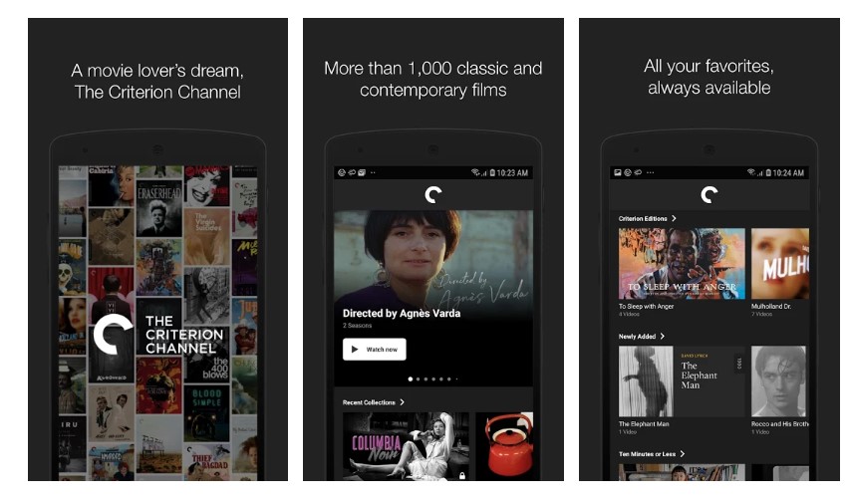Open the Mulholland Dr. thumbnail

click(x=780, y=263)
